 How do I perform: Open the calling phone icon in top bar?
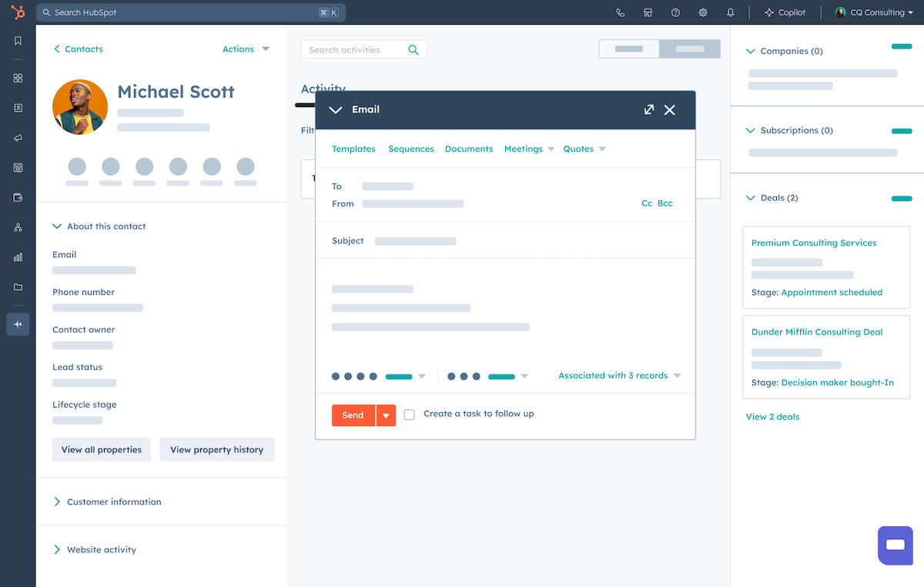point(621,12)
